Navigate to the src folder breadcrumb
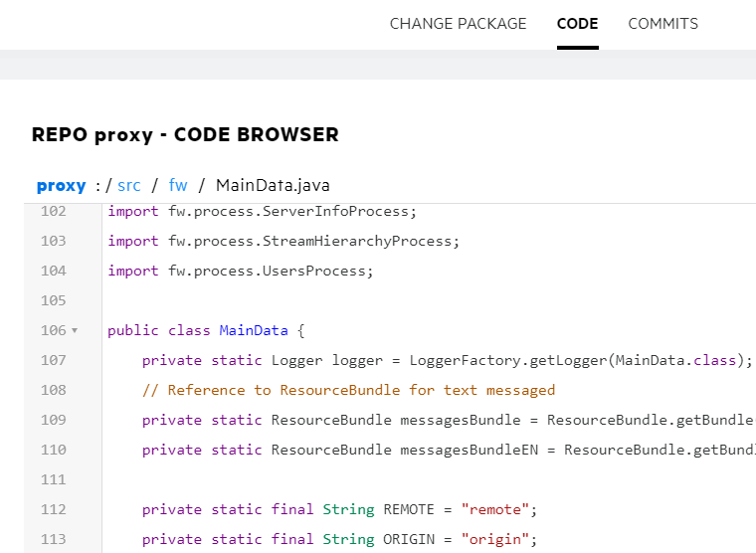This screenshot has height=553, width=756. point(129,186)
